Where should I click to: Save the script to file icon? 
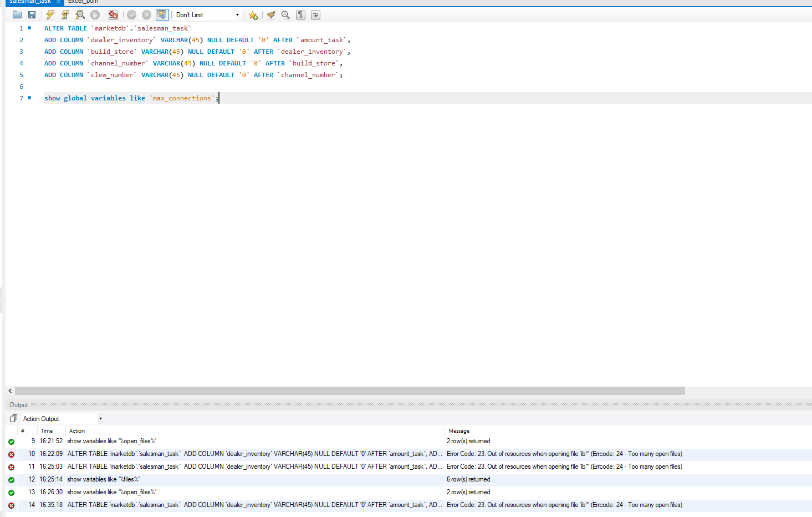tap(32, 15)
